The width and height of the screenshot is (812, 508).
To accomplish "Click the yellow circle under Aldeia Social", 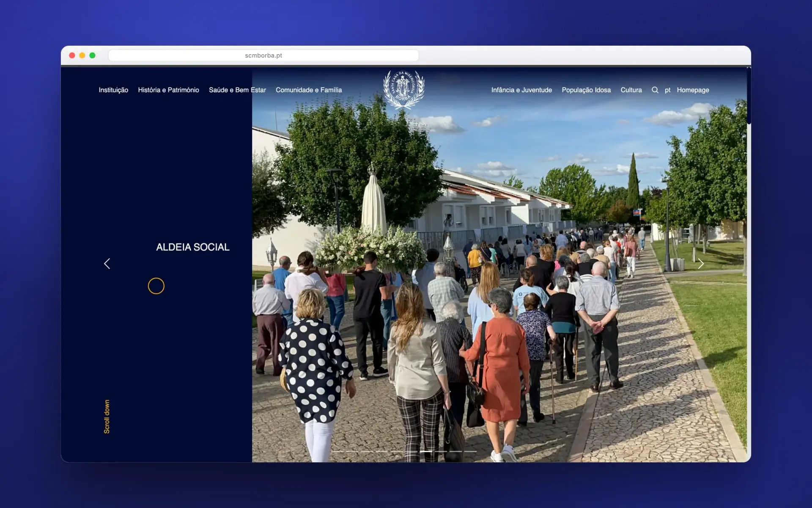I will 156,286.
